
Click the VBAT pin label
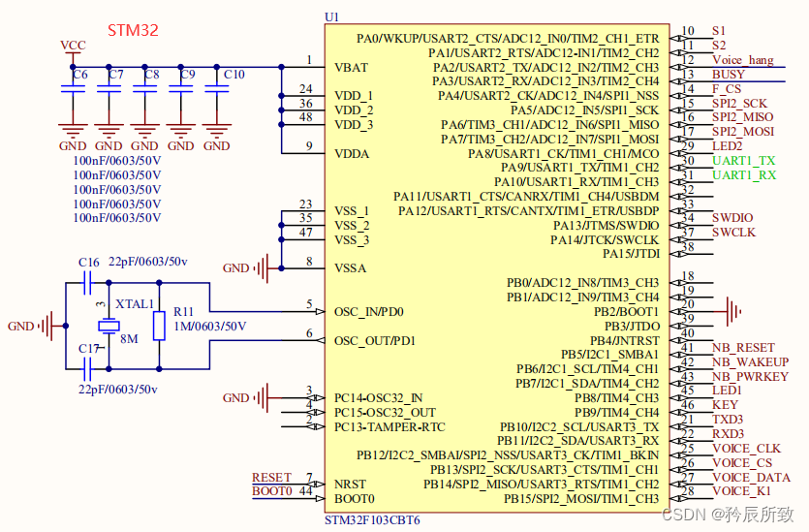(x=351, y=68)
